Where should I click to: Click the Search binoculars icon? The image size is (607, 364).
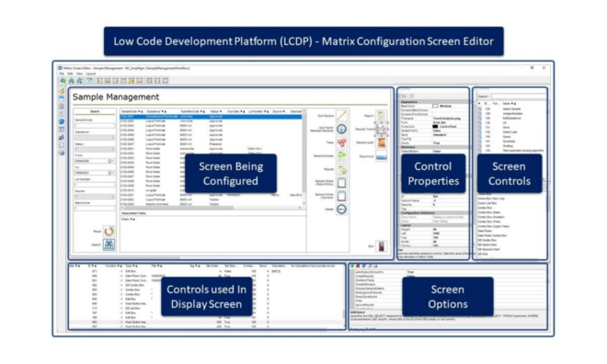click(x=109, y=245)
